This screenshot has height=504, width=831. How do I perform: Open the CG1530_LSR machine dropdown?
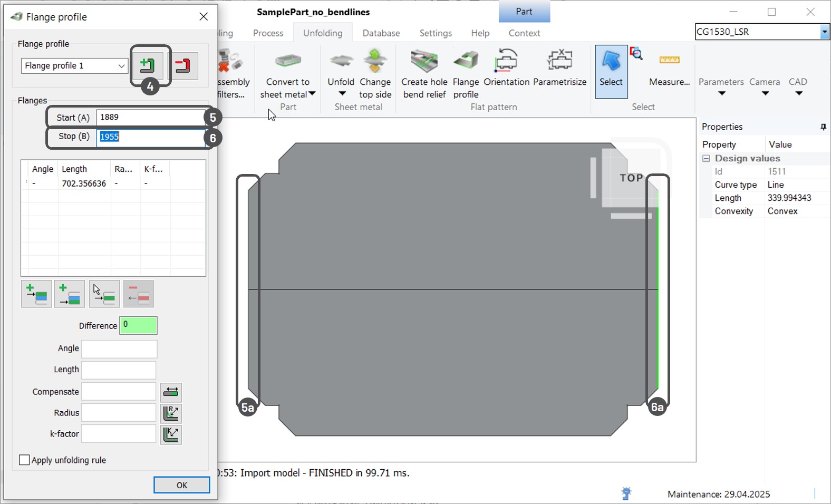tap(824, 32)
